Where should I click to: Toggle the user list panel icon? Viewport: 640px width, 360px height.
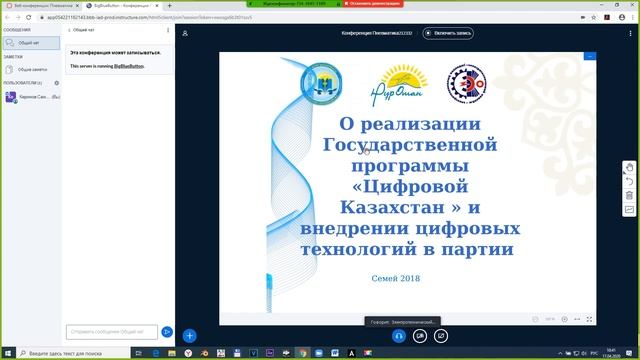pos(185,33)
